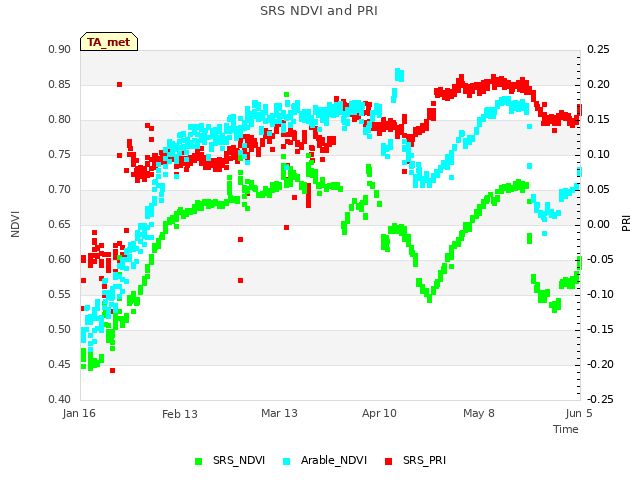Click the 0.25 PRI axis value
The image size is (640, 480).
pos(598,49)
